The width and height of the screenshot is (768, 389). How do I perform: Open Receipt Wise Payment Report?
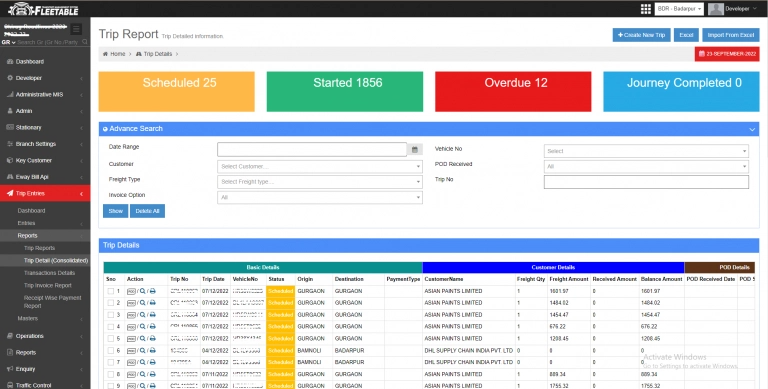pyautogui.click(x=52, y=302)
